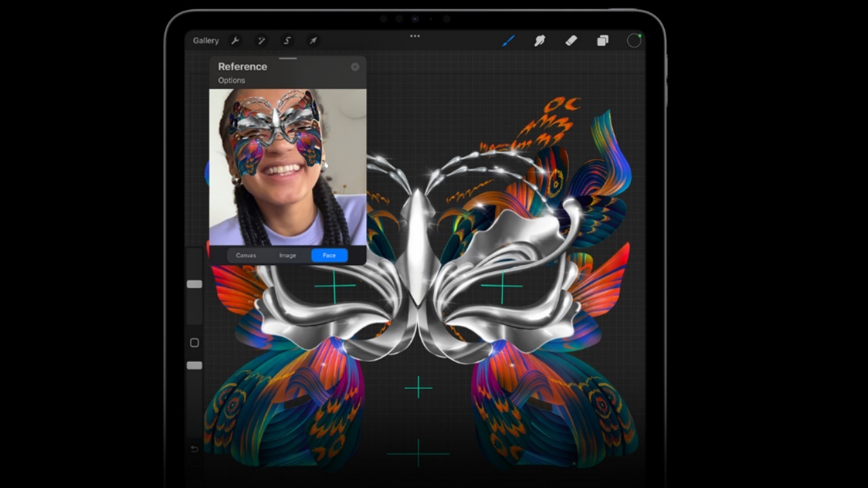Open the Layers panel

[x=602, y=41]
